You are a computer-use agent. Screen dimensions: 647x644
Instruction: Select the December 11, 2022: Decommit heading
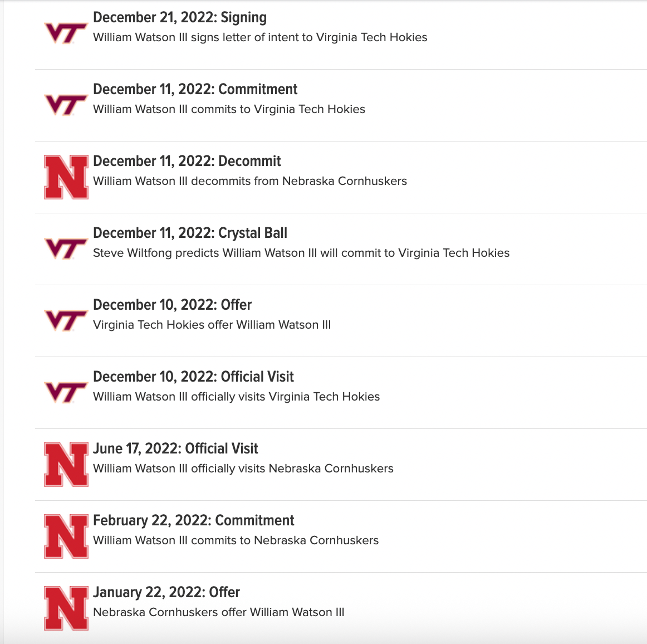(187, 161)
